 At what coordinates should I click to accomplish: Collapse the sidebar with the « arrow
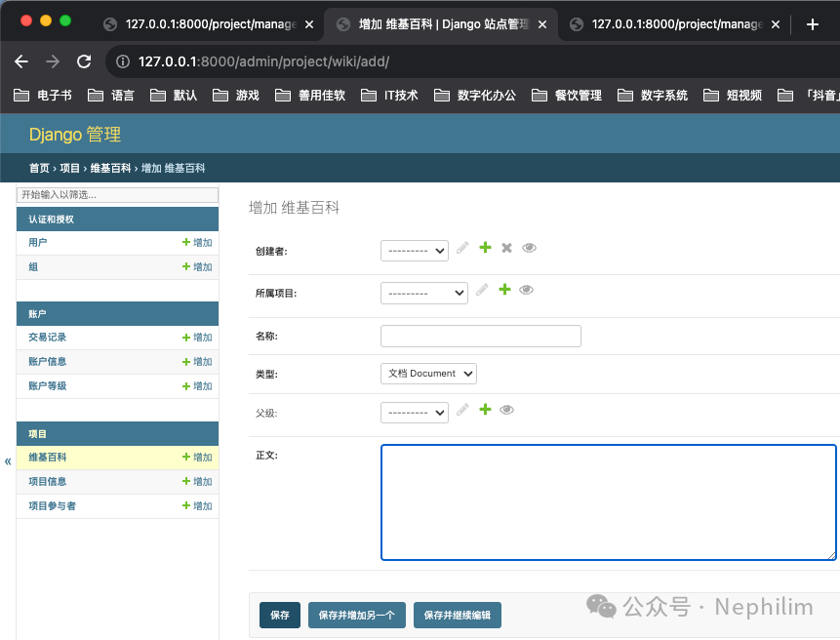[8, 460]
